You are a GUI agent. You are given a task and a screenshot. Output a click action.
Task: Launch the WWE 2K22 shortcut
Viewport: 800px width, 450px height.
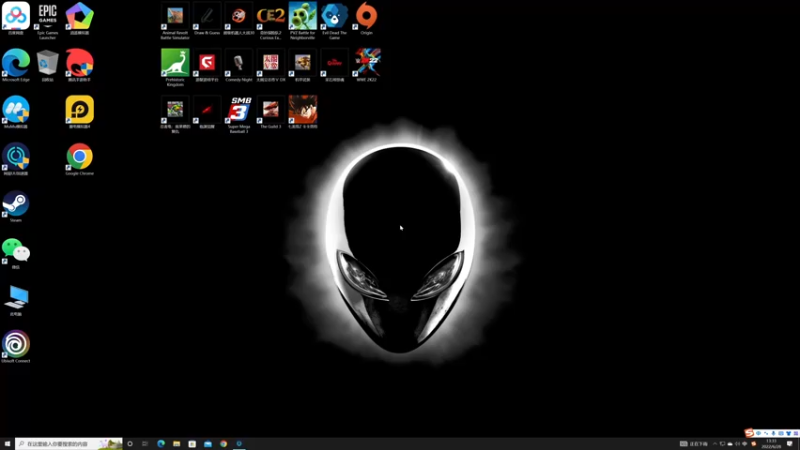pyautogui.click(x=366, y=65)
